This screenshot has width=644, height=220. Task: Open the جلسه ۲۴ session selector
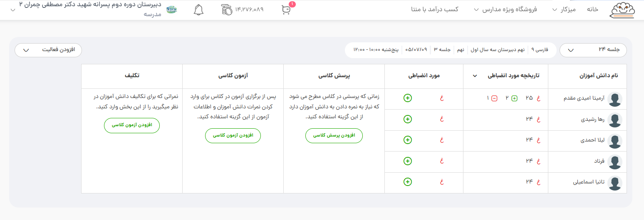tap(593, 50)
